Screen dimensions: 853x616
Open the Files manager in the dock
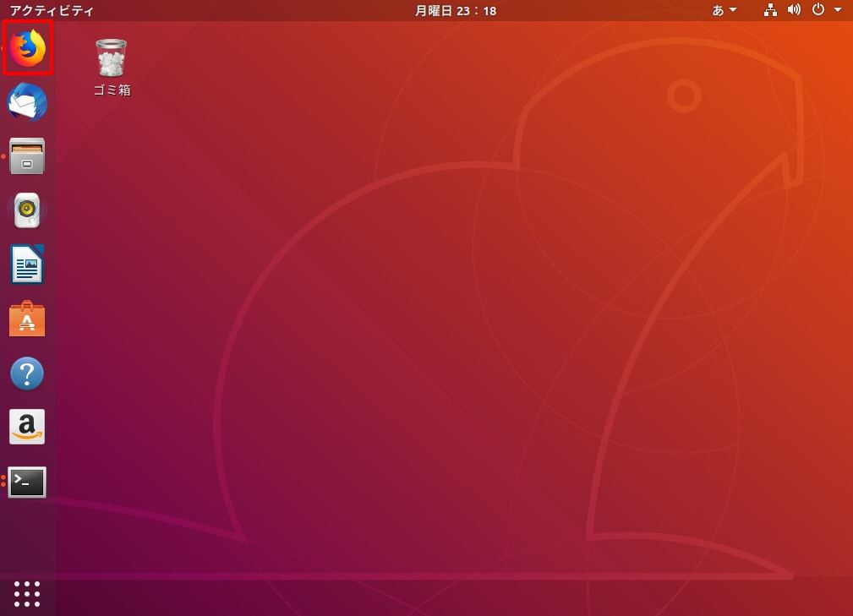point(27,156)
